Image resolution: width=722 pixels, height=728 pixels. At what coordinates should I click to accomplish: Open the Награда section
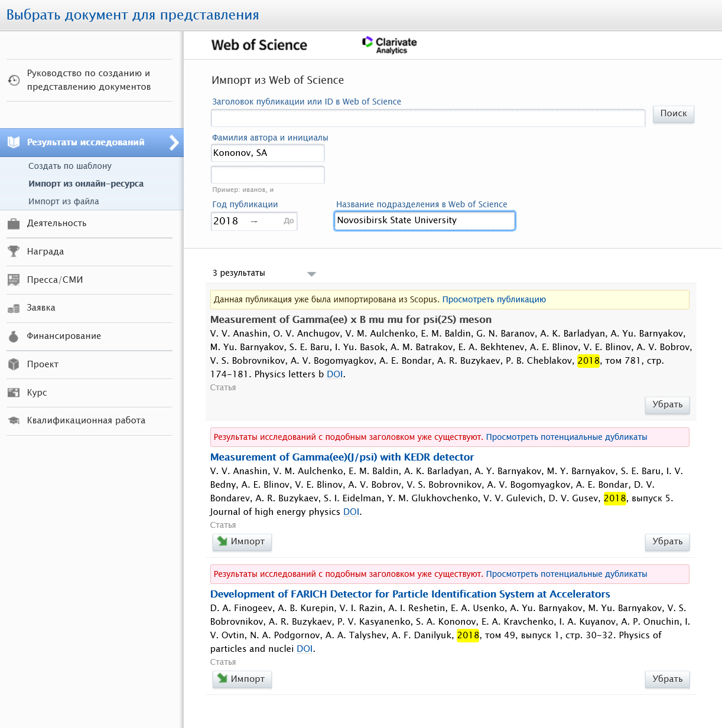45,252
